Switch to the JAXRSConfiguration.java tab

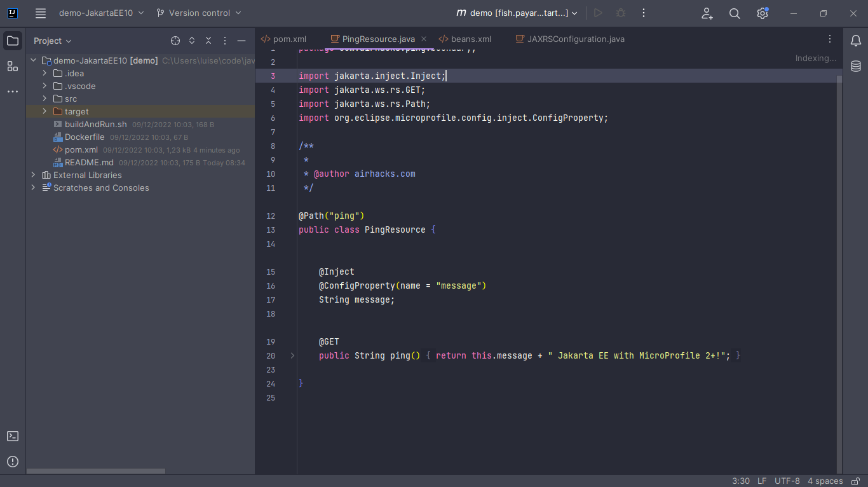pyautogui.click(x=575, y=39)
